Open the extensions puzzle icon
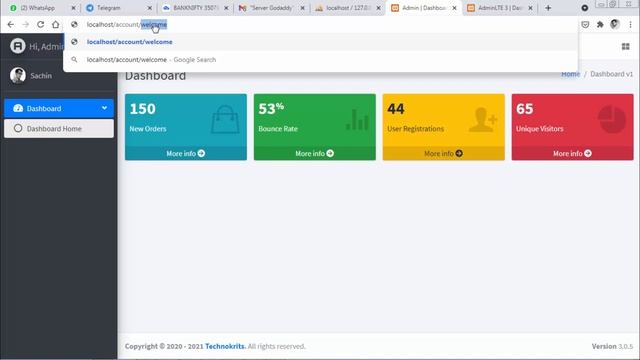 [x=600, y=24]
